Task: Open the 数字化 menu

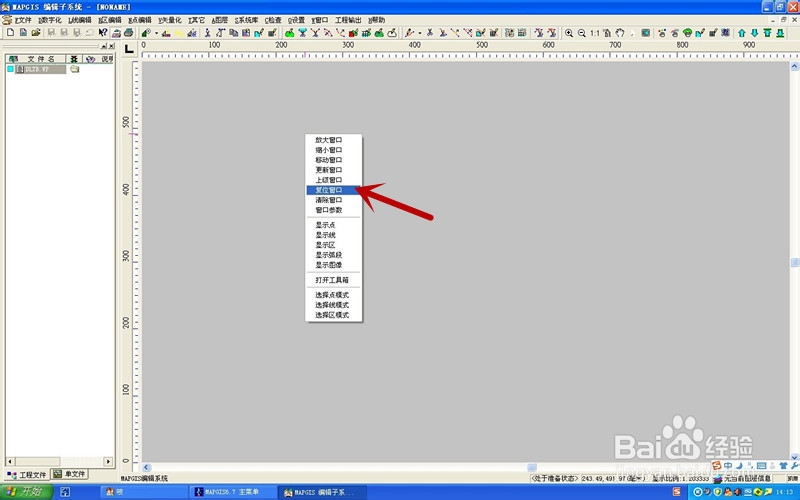Action: [x=50, y=20]
